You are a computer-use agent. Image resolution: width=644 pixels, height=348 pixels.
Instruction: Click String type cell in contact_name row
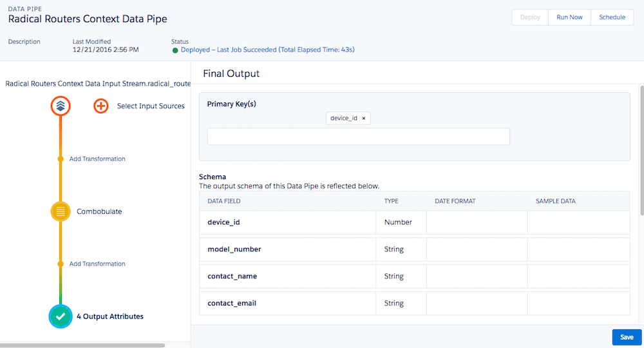[x=401, y=276]
